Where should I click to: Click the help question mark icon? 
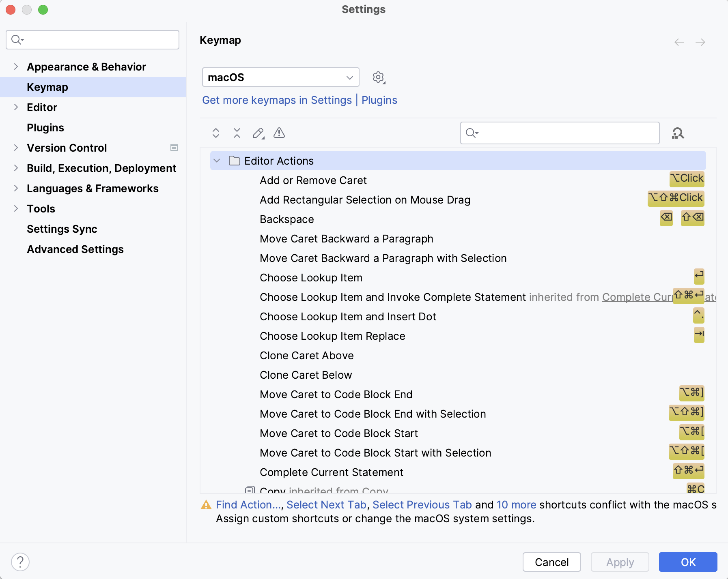tap(19, 562)
